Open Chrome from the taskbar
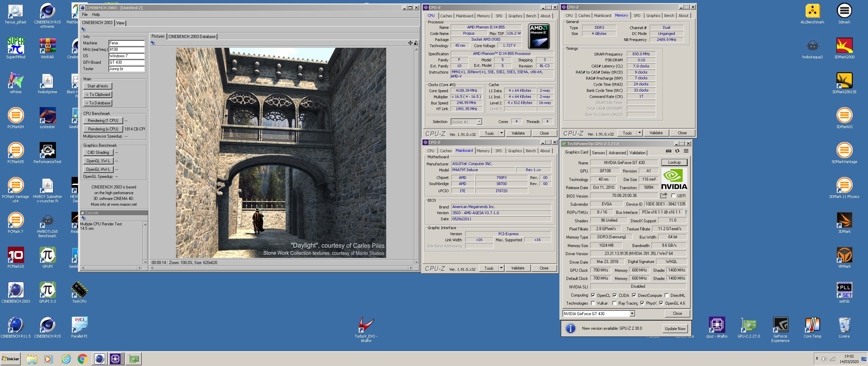The height and width of the screenshot is (366, 868). [82, 359]
